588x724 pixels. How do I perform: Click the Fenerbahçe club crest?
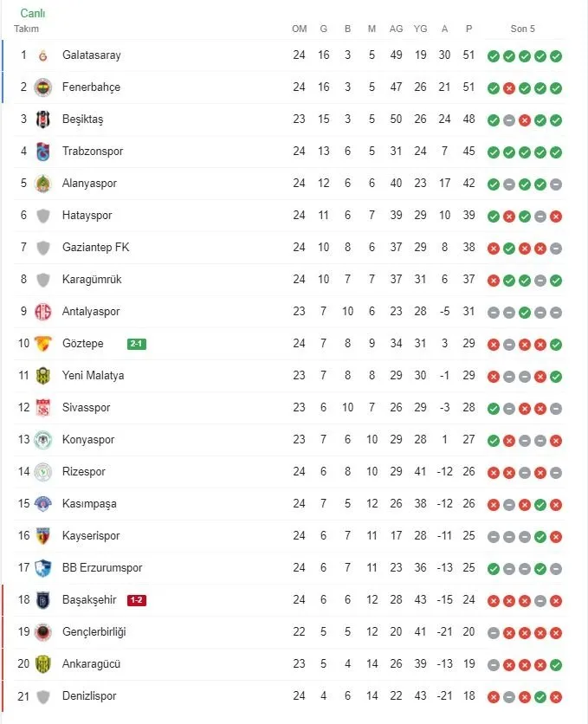click(42, 87)
